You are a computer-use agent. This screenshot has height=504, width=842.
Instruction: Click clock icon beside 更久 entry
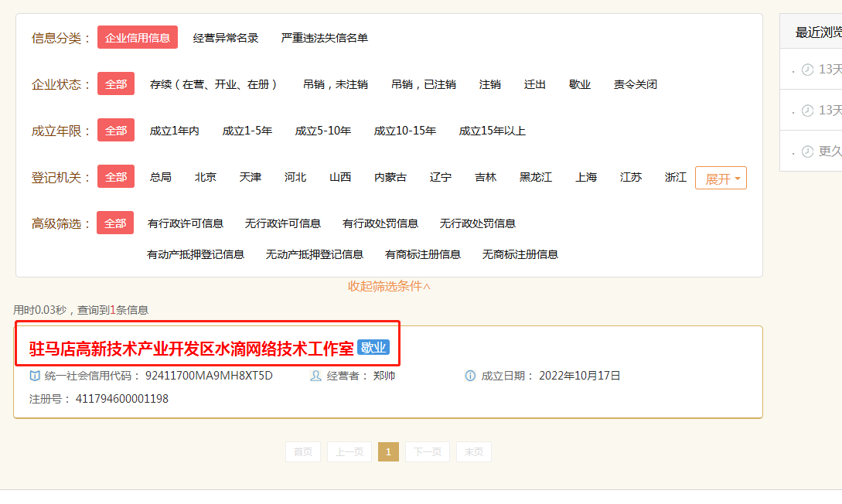click(808, 152)
